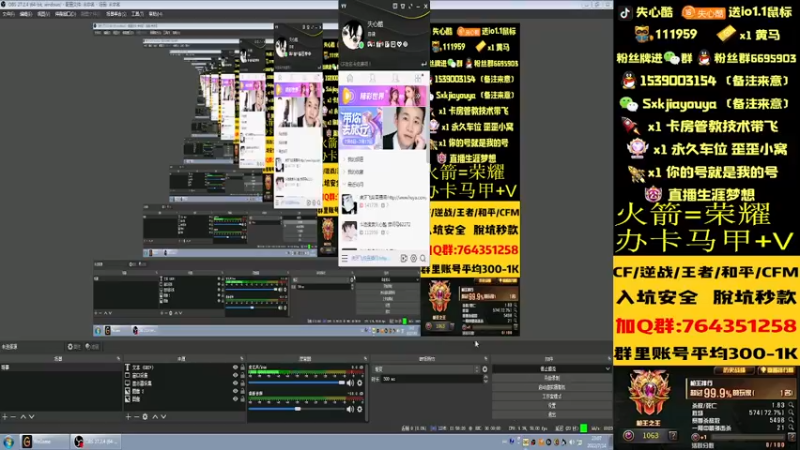Select the 文本 (GDI+) source row
Image resolution: width=800 pixels, height=450 pixels.
pyautogui.click(x=185, y=367)
